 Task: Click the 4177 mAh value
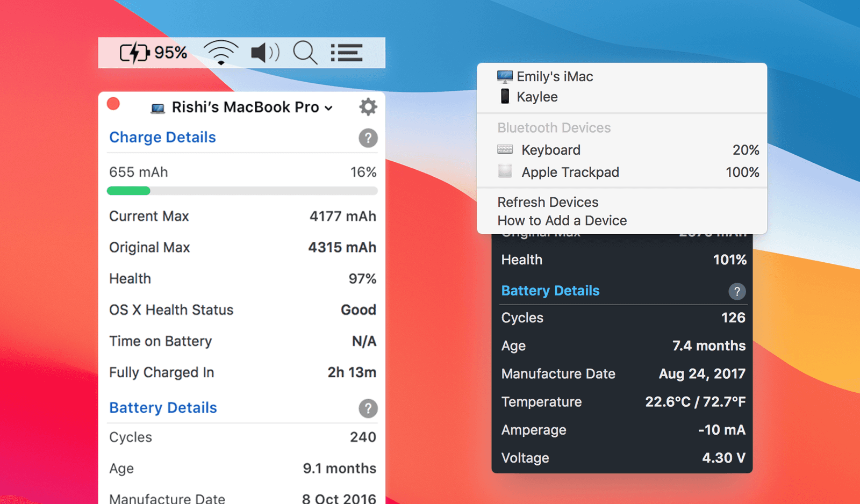tap(343, 216)
